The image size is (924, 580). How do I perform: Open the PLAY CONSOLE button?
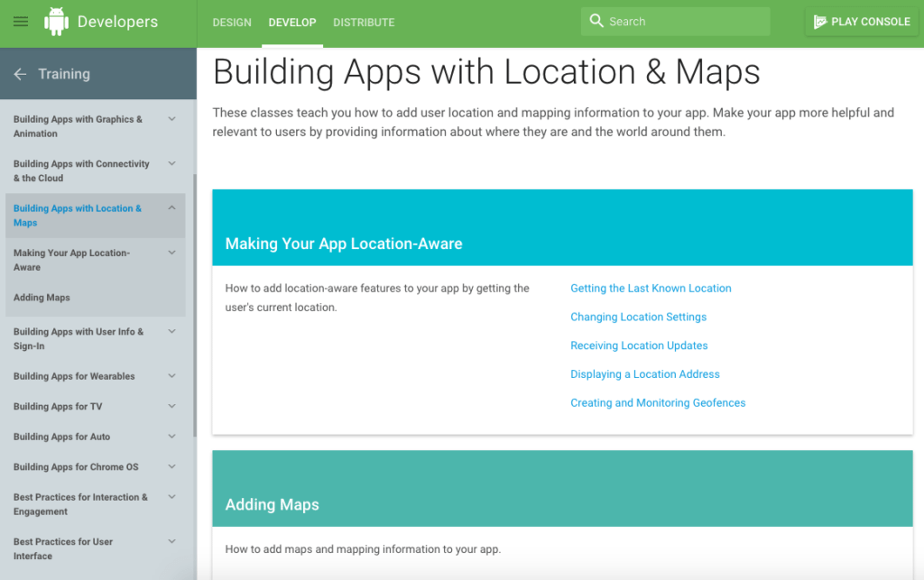[x=861, y=21]
